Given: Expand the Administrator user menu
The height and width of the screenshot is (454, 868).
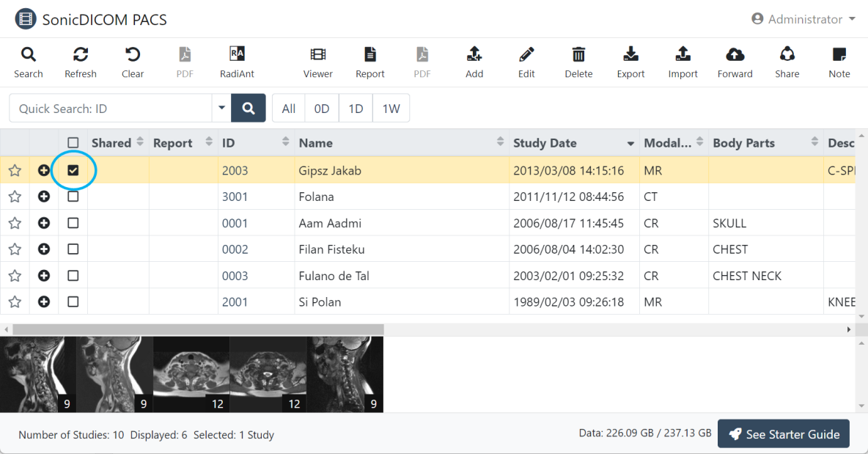Looking at the screenshot, I should point(804,19).
